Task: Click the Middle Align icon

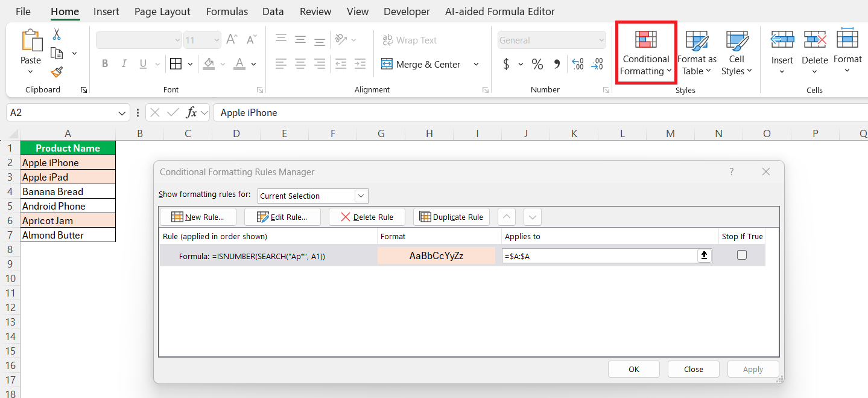Action: click(x=300, y=39)
